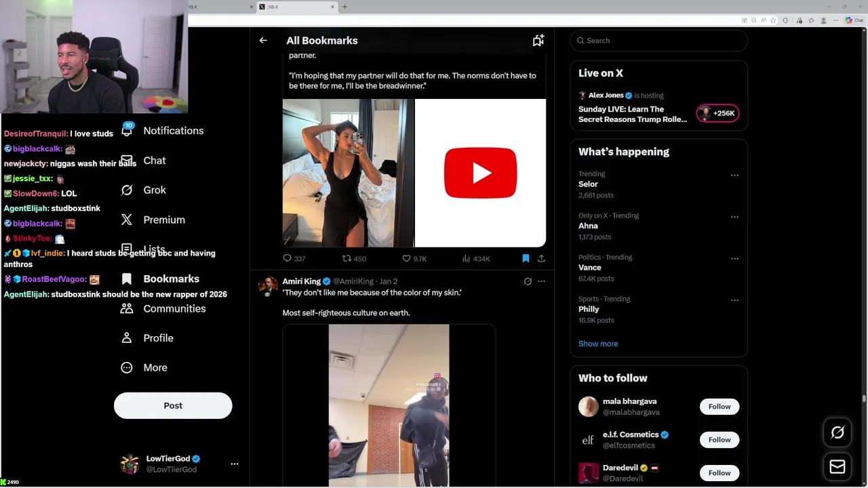Screen dimensions: 868x488
Task: Click Show more under What's happening
Action: pyautogui.click(x=598, y=344)
